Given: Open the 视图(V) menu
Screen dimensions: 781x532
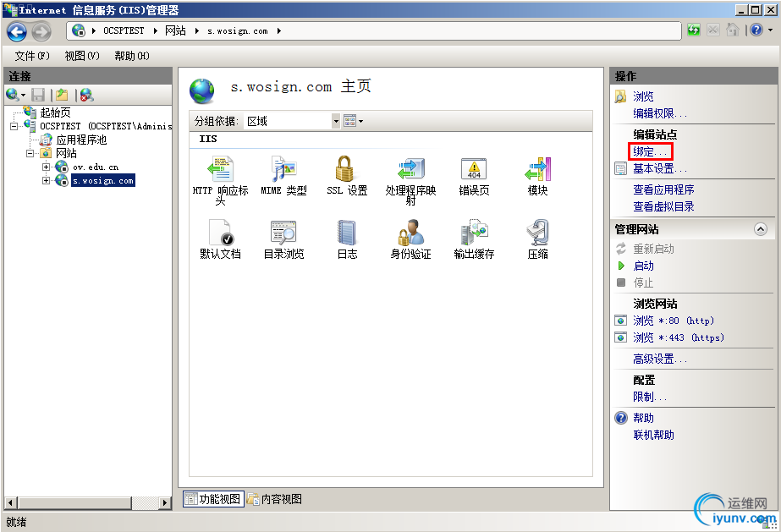Looking at the screenshot, I should 82,56.
